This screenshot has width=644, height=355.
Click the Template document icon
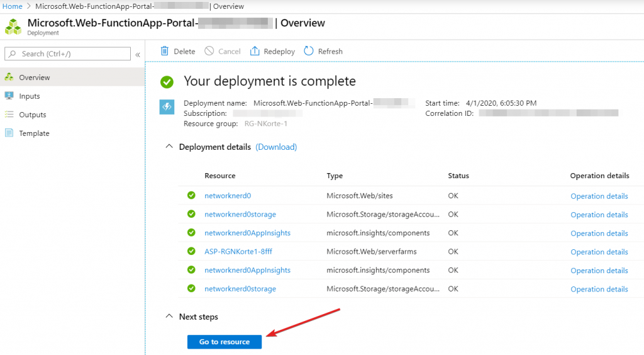tap(9, 133)
